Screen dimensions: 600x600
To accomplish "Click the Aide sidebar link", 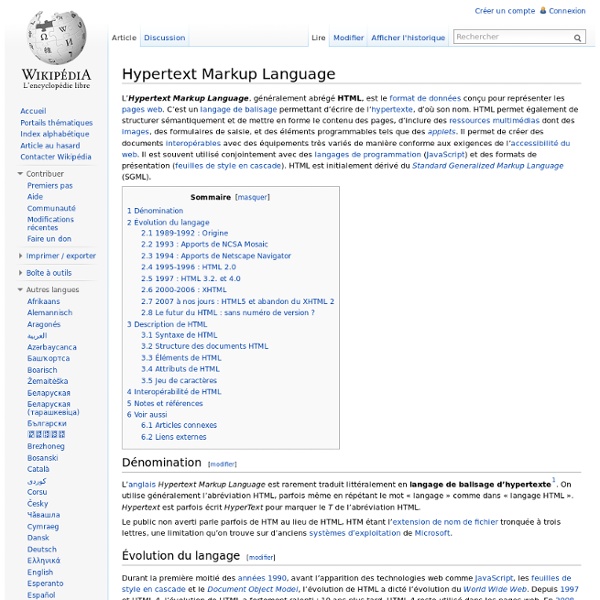I will (35, 197).
